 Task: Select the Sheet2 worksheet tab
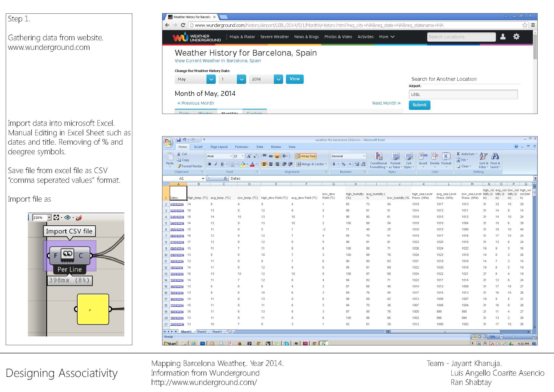pyautogui.click(x=202, y=332)
